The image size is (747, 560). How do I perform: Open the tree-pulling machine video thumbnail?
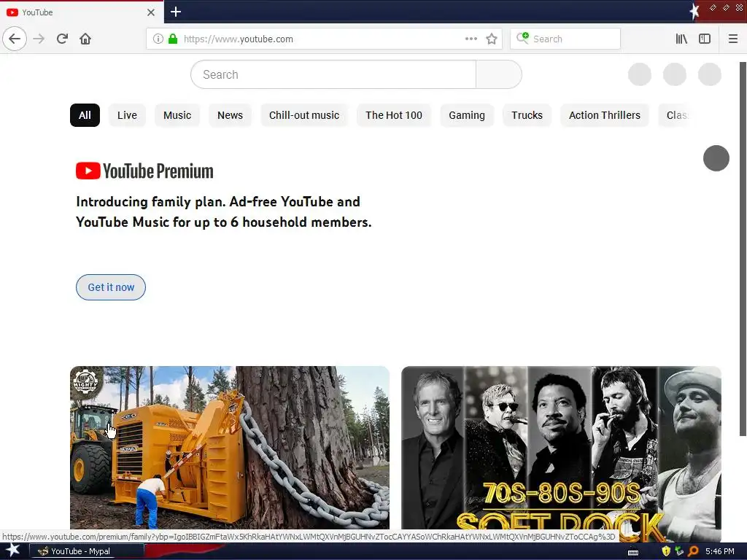coord(230,448)
